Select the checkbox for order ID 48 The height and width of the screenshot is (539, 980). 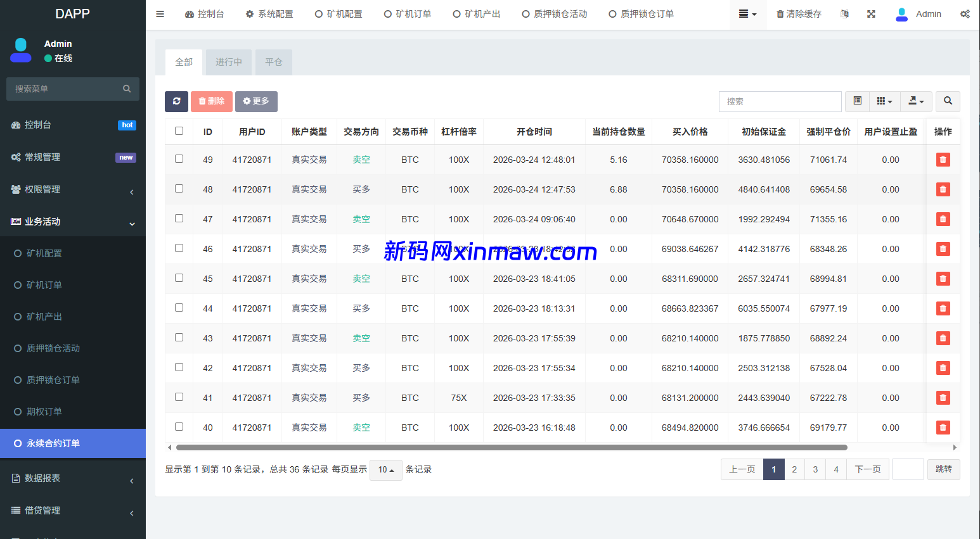[179, 189]
